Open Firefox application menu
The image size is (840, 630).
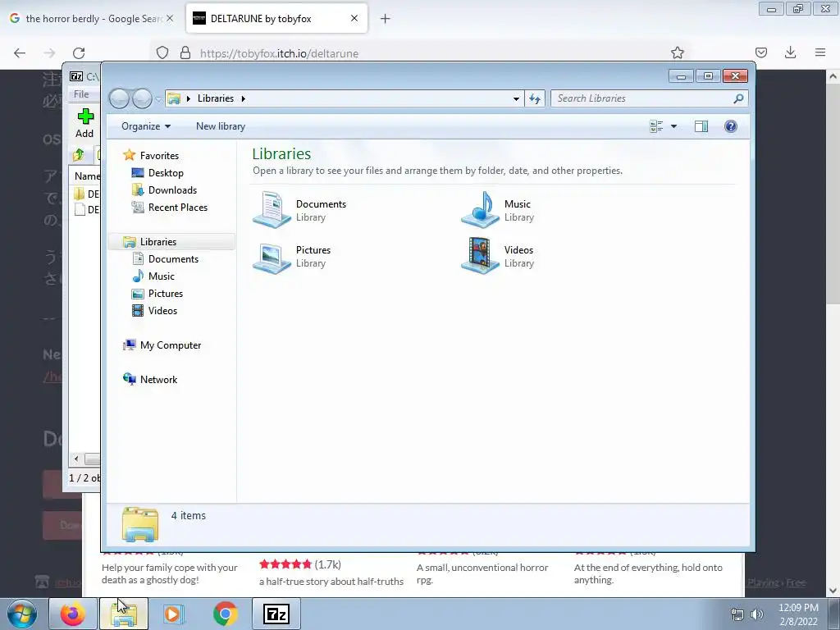click(820, 52)
